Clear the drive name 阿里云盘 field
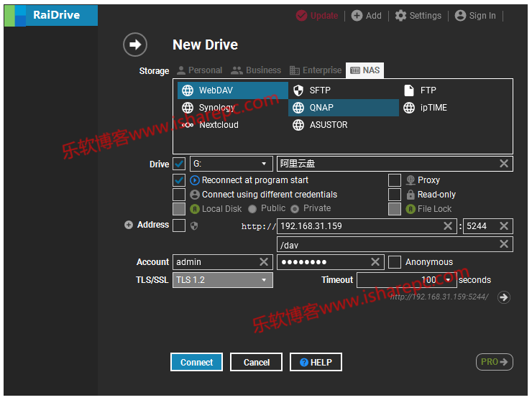The width and height of the screenshot is (532, 400). tap(504, 164)
